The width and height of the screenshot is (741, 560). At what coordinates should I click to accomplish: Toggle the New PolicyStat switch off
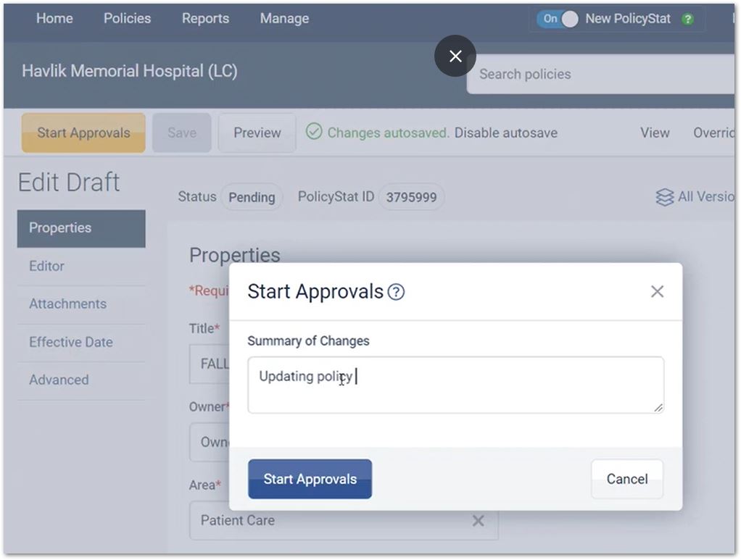pos(558,19)
